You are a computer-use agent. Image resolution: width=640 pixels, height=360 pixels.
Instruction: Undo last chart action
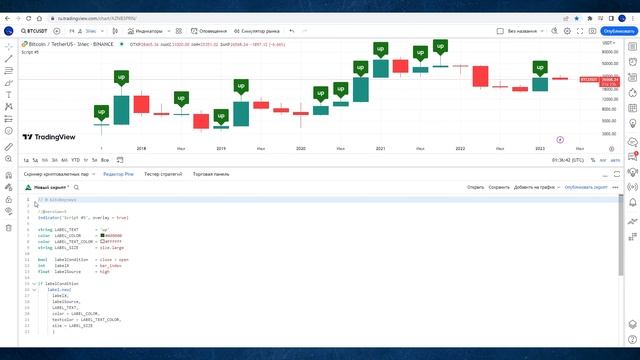(292, 31)
